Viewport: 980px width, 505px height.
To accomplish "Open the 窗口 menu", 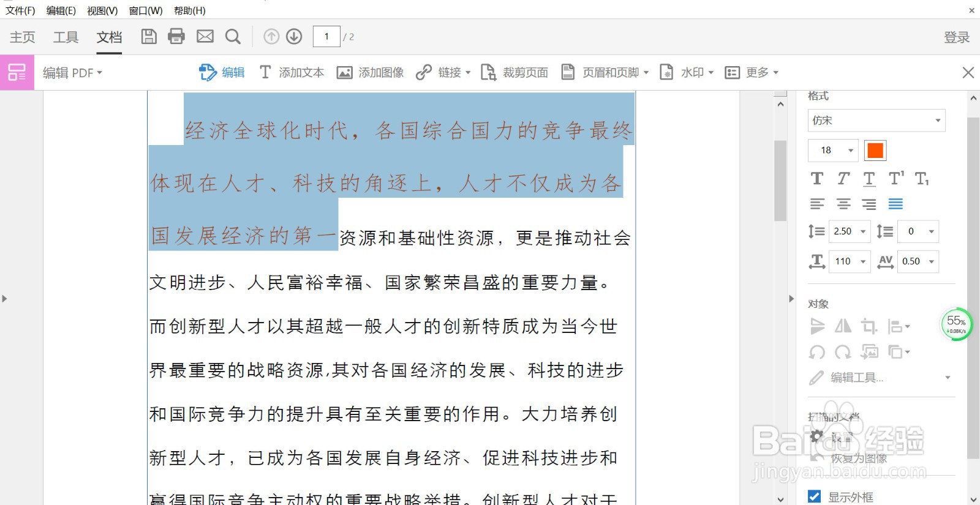I will (146, 10).
